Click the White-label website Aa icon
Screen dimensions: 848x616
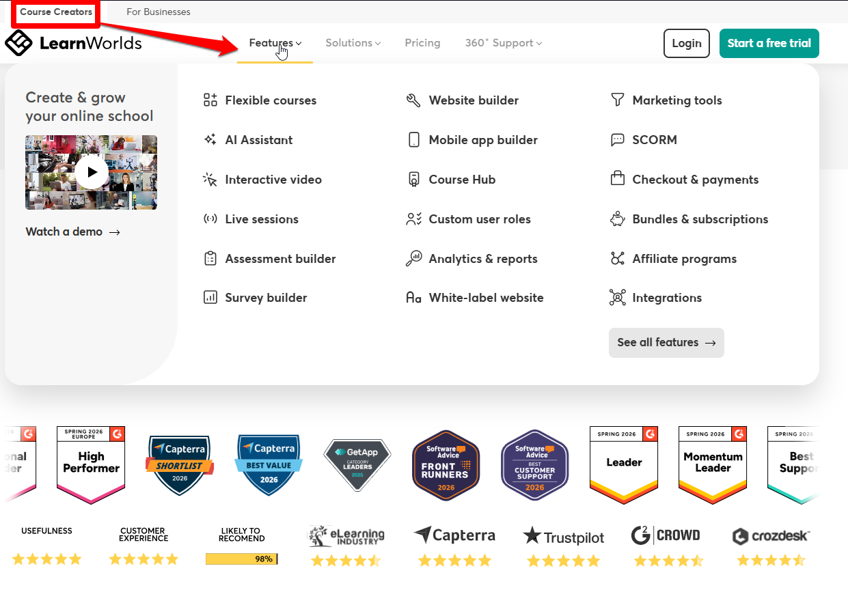pyautogui.click(x=413, y=298)
